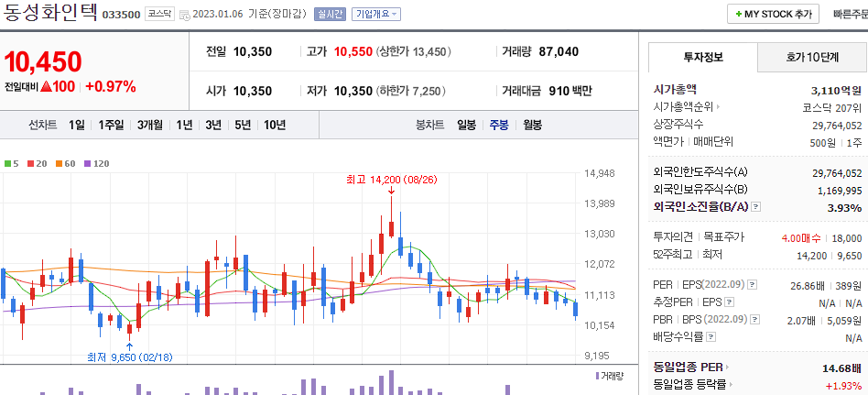Click the 코스닥 market badge
This screenshot has height=395, width=868.
(160, 15)
